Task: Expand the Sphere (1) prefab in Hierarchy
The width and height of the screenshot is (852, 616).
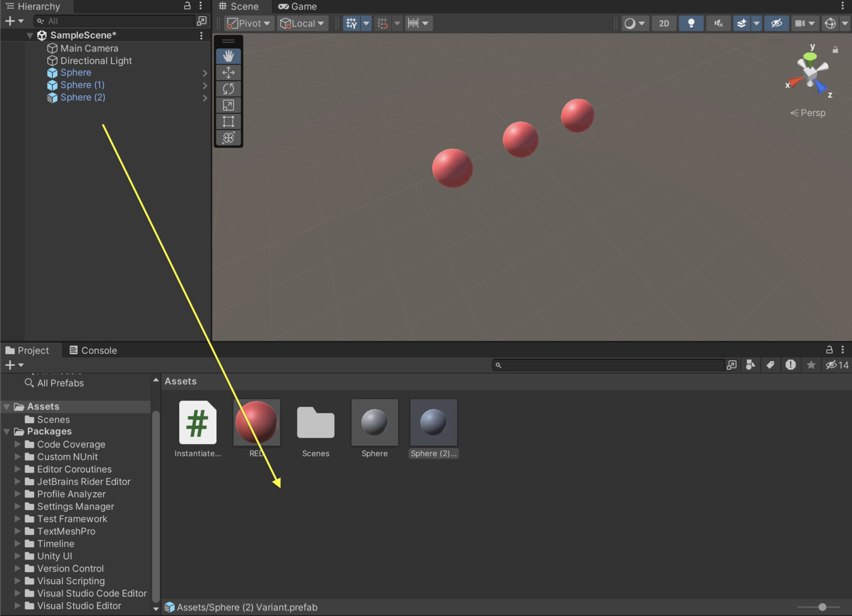Action: click(205, 85)
